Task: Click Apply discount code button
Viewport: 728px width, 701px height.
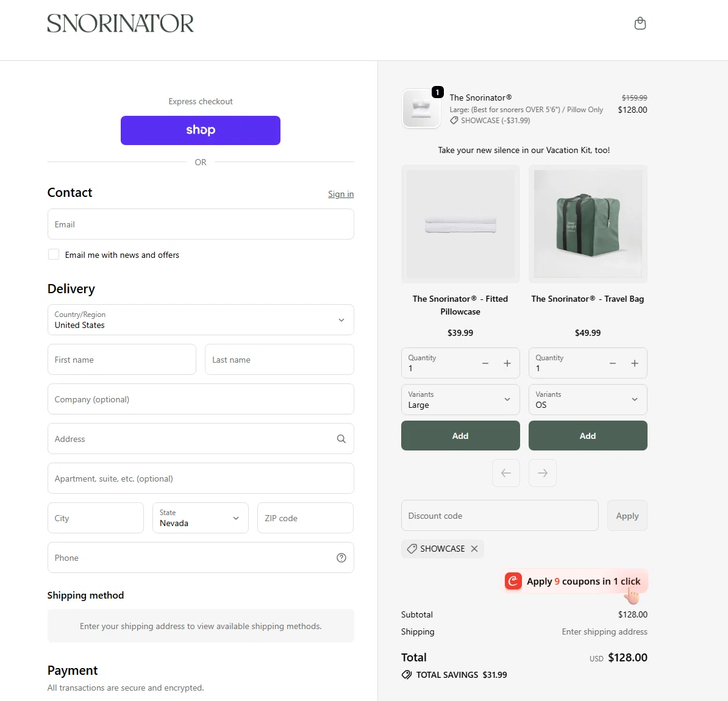Action: [627, 515]
